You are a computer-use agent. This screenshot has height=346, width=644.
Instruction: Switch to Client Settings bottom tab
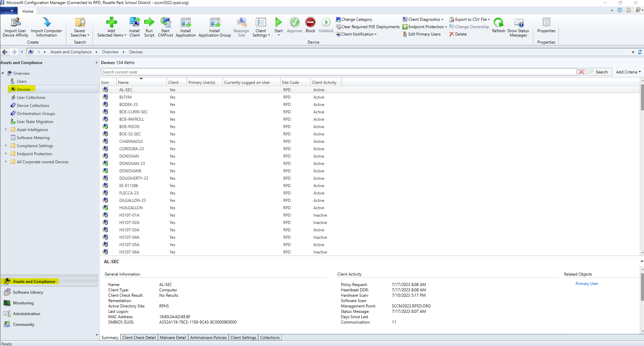[243, 338]
